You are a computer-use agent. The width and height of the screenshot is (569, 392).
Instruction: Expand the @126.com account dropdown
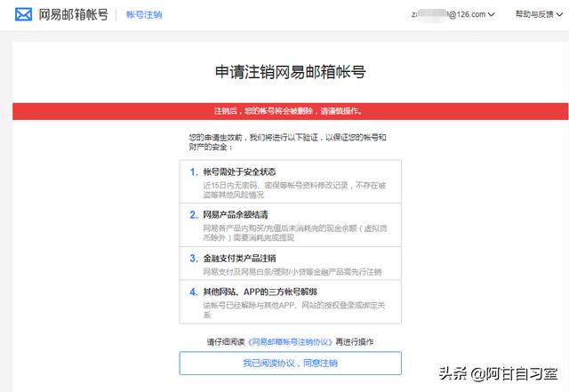coord(453,14)
